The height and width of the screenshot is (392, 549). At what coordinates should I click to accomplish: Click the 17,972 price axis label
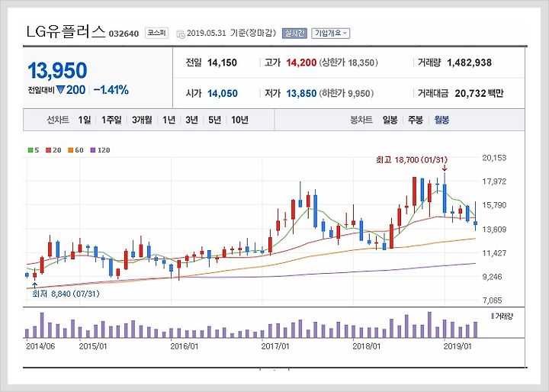coord(494,182)
